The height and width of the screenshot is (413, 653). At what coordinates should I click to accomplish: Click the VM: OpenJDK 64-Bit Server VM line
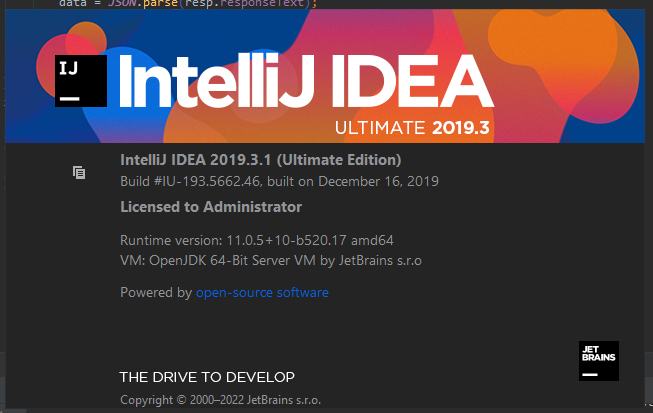point(271,261)
